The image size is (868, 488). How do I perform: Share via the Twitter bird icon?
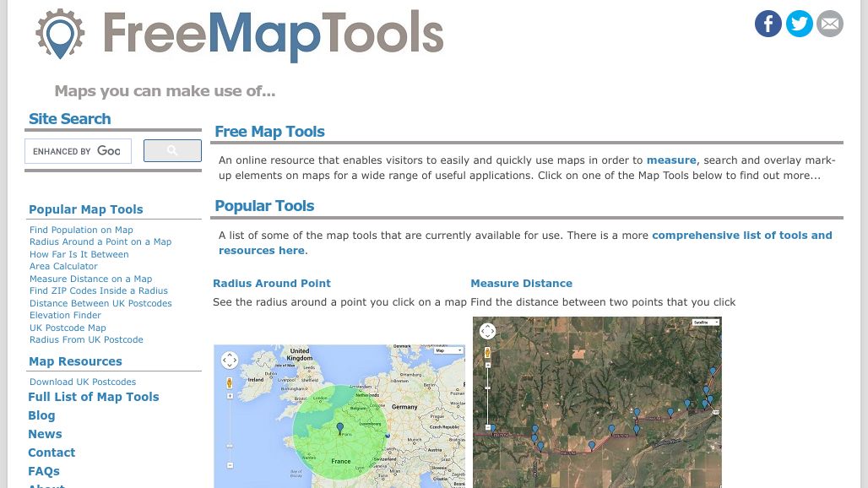[x=800, y=24]
